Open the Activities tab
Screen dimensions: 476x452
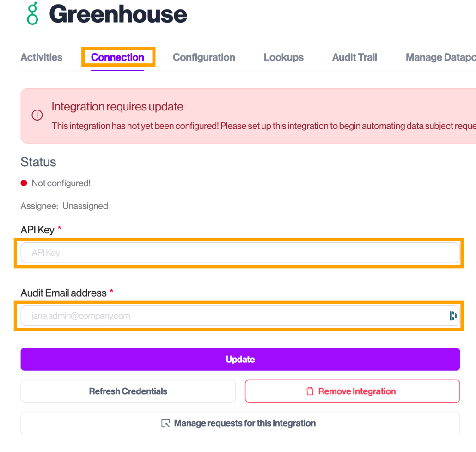[x=42, y=57]
